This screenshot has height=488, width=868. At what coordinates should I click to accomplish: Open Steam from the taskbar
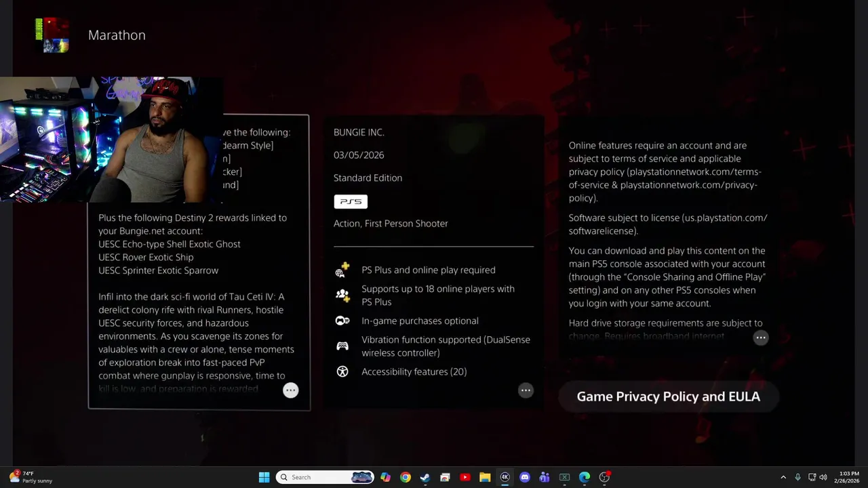(425, 477)
